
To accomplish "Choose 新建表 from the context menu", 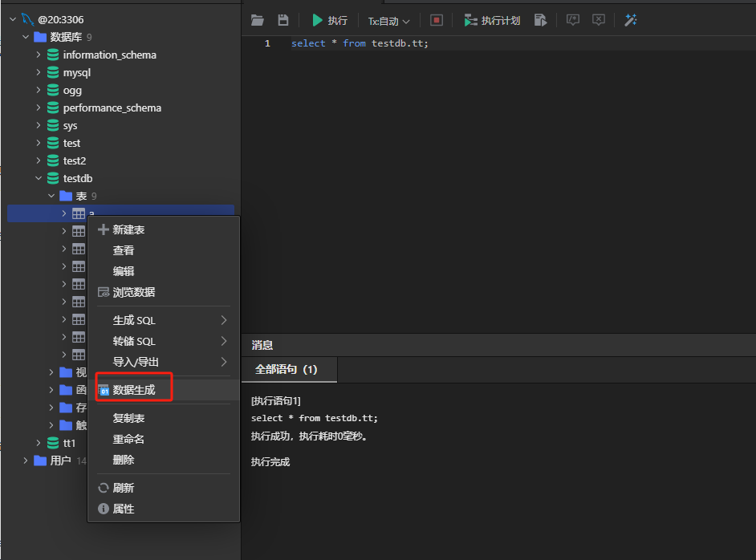I will pyautogui.click(x=164, y=230).
